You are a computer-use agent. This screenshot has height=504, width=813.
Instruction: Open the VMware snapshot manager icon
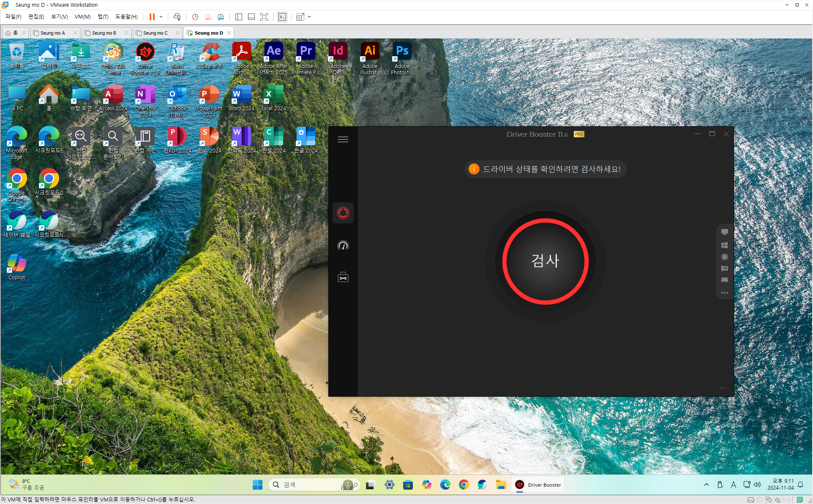click(221, 17)
